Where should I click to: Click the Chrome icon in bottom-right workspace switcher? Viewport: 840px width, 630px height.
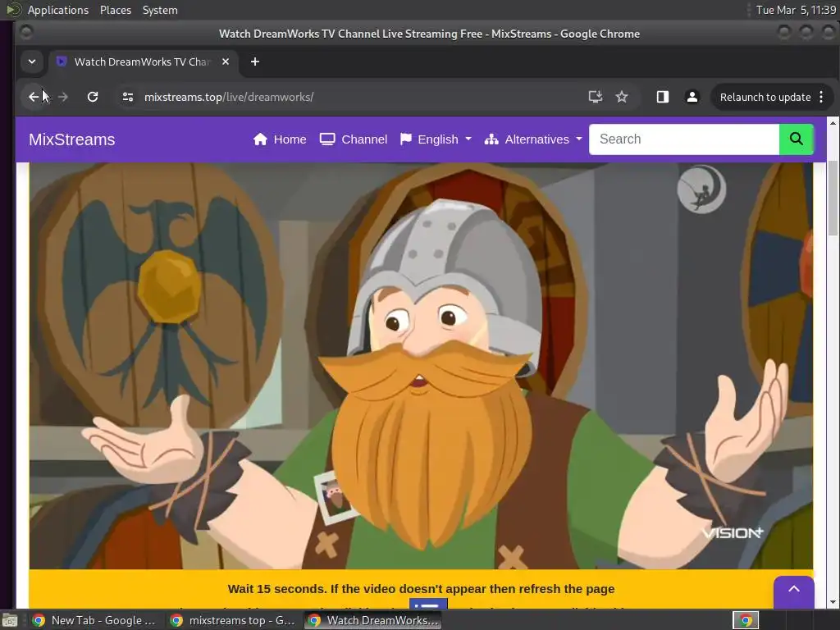[746, 620]
